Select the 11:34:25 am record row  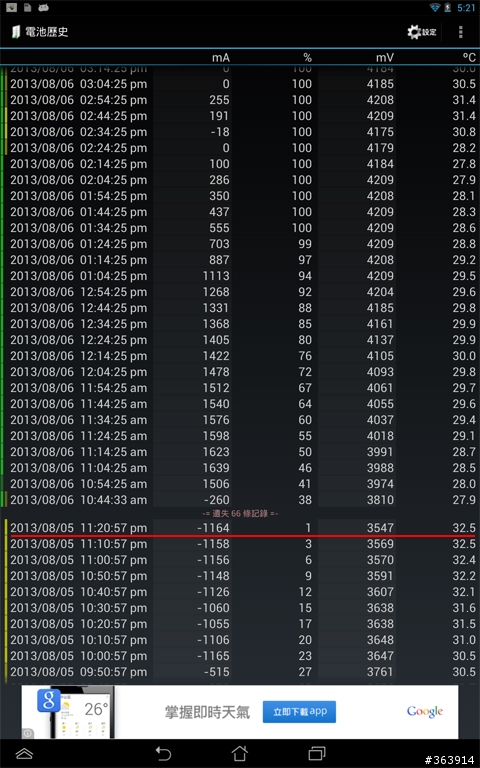point(240,420)
